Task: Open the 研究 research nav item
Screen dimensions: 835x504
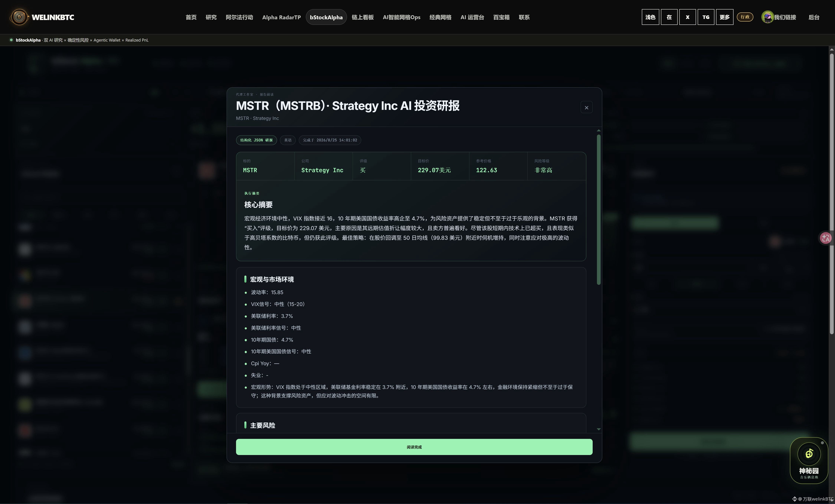Action: tap(211, 17)
